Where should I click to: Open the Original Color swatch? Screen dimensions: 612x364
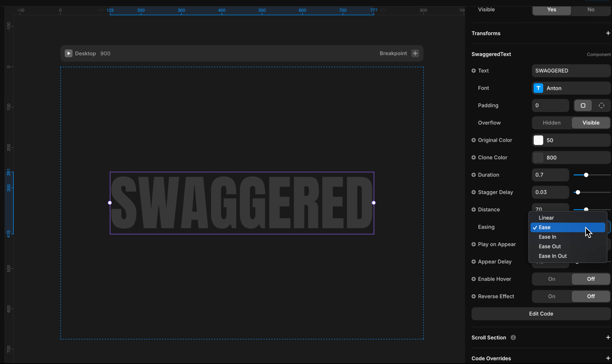coord(538,140)
